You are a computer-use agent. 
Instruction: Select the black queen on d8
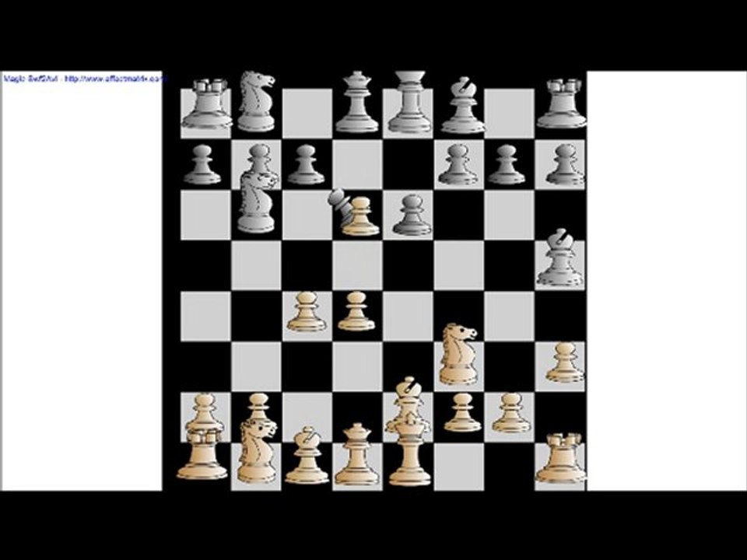click(357, 102)
